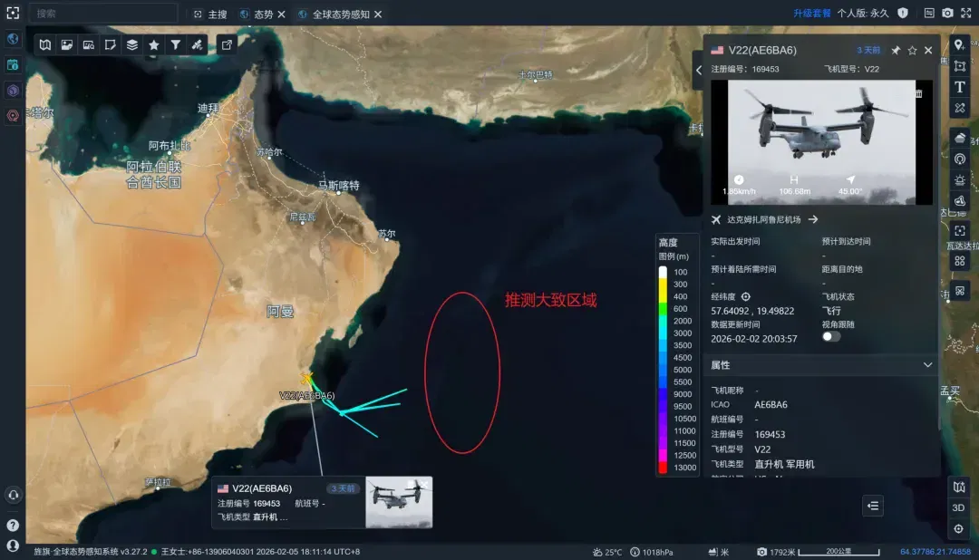The width and height of the screenshot is (979, 560).
Task: Click the scan frame icon at top left
Action: pos(13,13)
